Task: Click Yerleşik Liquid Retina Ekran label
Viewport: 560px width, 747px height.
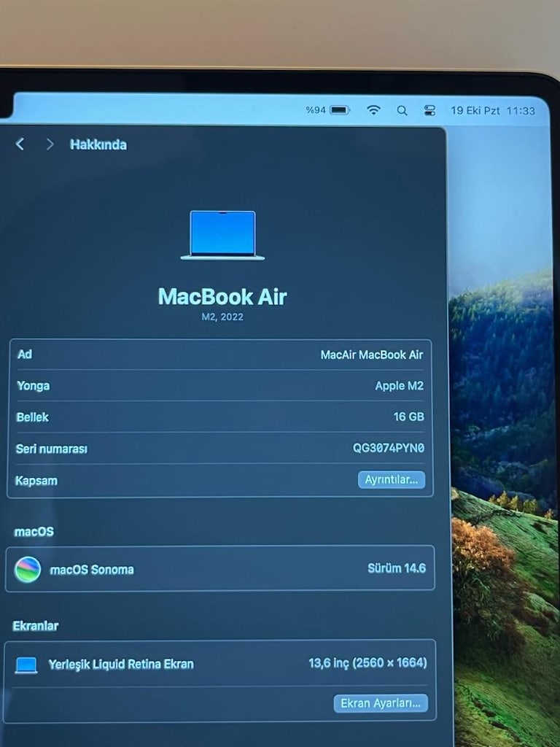Action: 121,664
